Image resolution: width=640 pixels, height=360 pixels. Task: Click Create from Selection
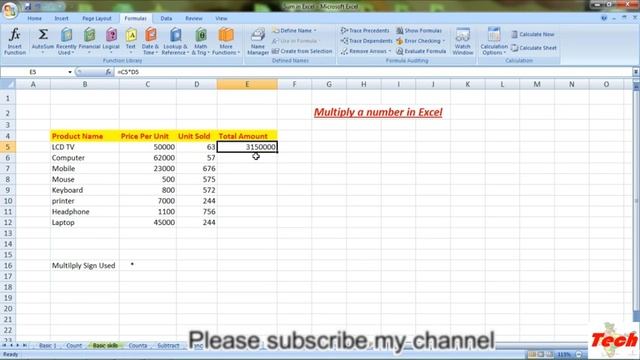302,51
